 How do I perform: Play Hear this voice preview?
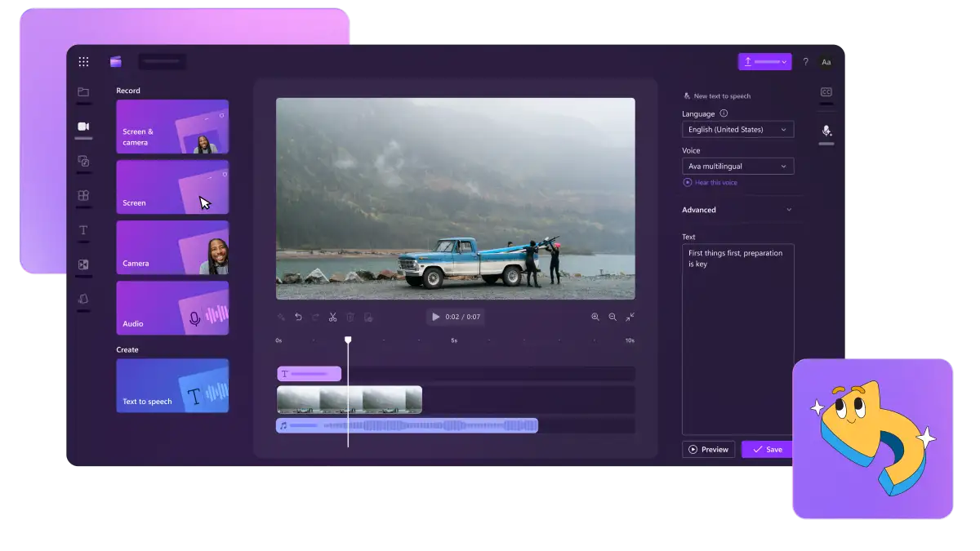[x=710, y=182]
